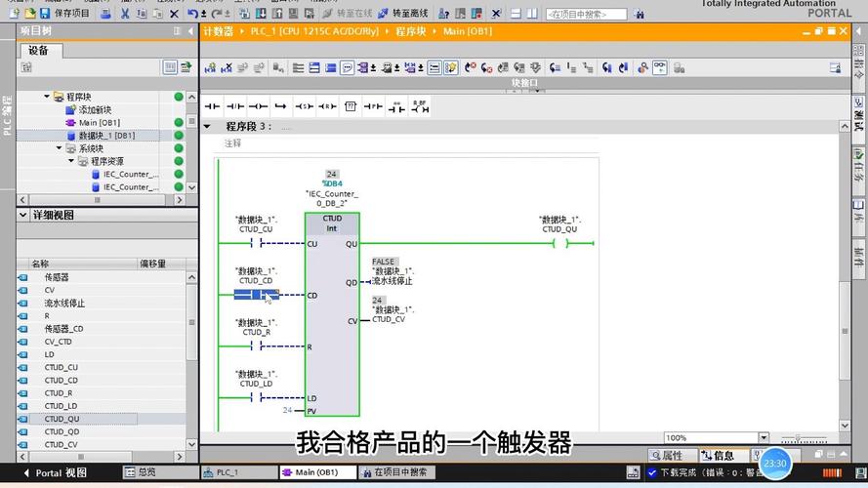Select CTUD_CD row in details view
The width and height of the screenshot is (868, 488).
tap(102, 380)
